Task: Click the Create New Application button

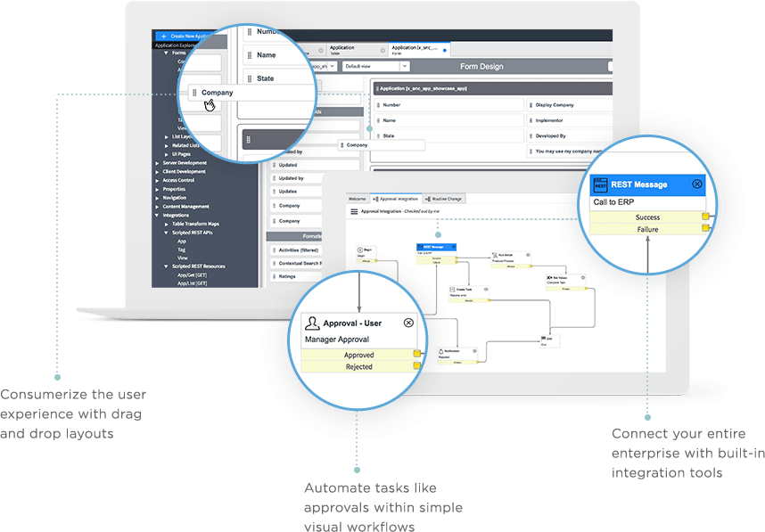Action: click(183, 36)
